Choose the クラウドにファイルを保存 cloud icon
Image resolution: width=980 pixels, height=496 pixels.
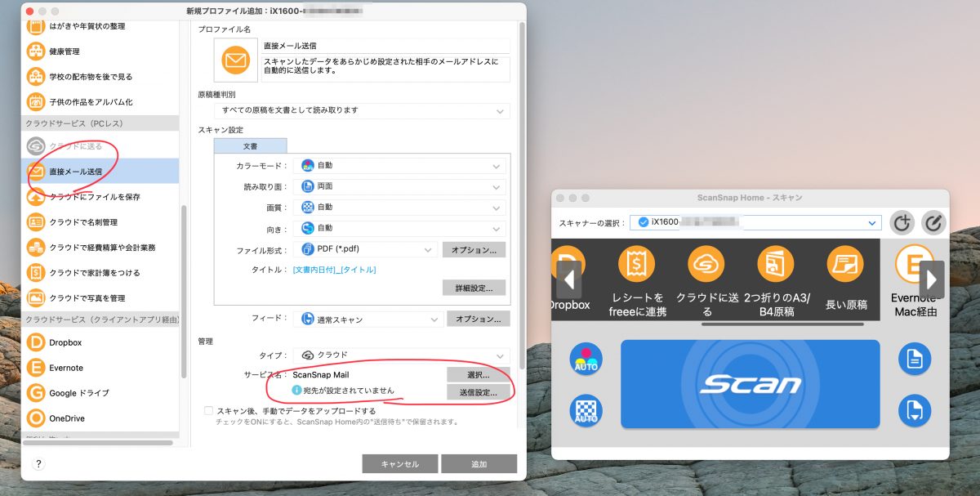tap(36, 197)
